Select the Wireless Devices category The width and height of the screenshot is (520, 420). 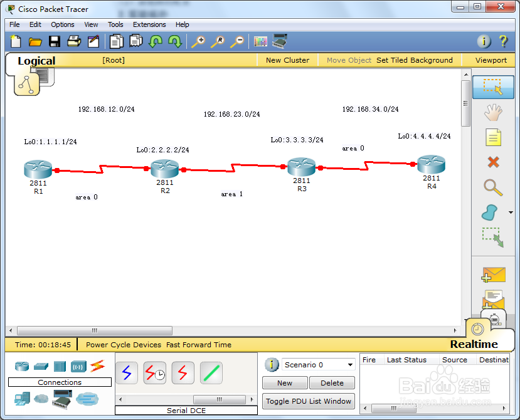[78, 367]
